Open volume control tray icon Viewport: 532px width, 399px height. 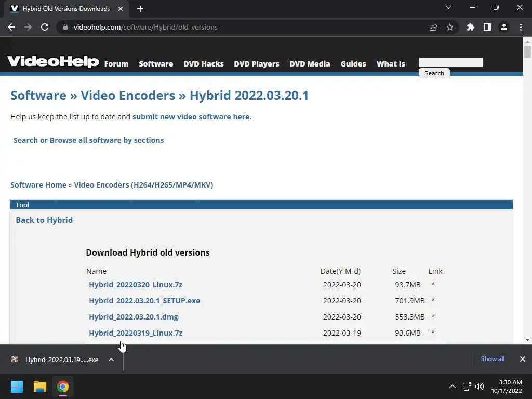coord(480,387)
